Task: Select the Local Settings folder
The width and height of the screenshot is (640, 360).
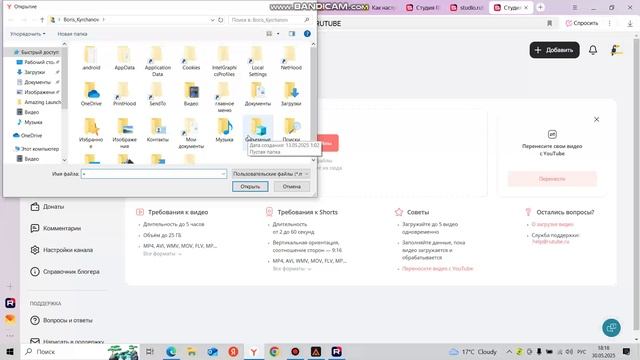Action: (258, 61)
